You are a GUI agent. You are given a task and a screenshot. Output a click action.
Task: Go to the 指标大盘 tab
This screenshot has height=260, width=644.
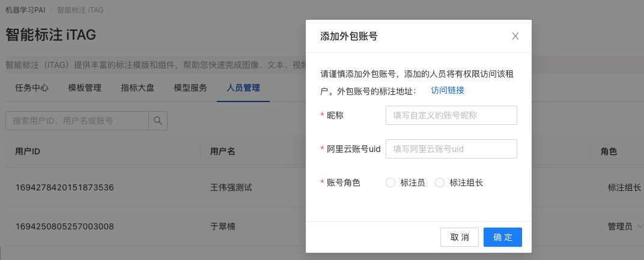pyautogui.click(x=138, y=88)
